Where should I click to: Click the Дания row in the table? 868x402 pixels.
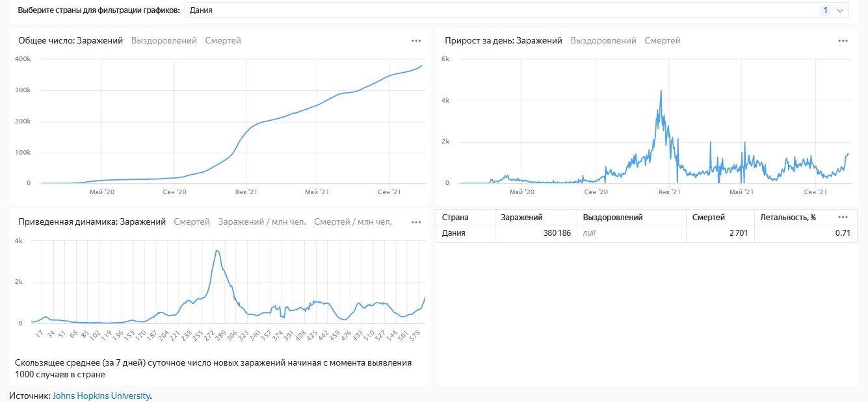tap(454, 233)
